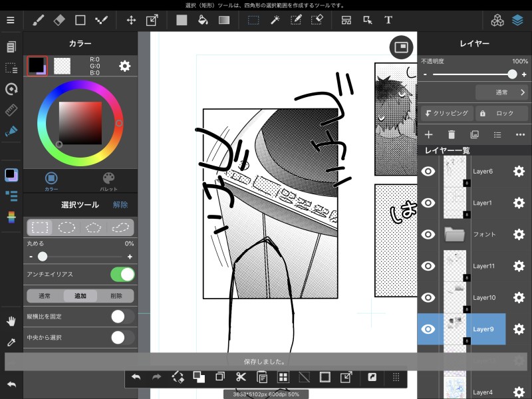Hide Layer10 with its eye icon
The width and height of the screenshot is (532, 399).
pyautogui.click(x=428, y=297)
